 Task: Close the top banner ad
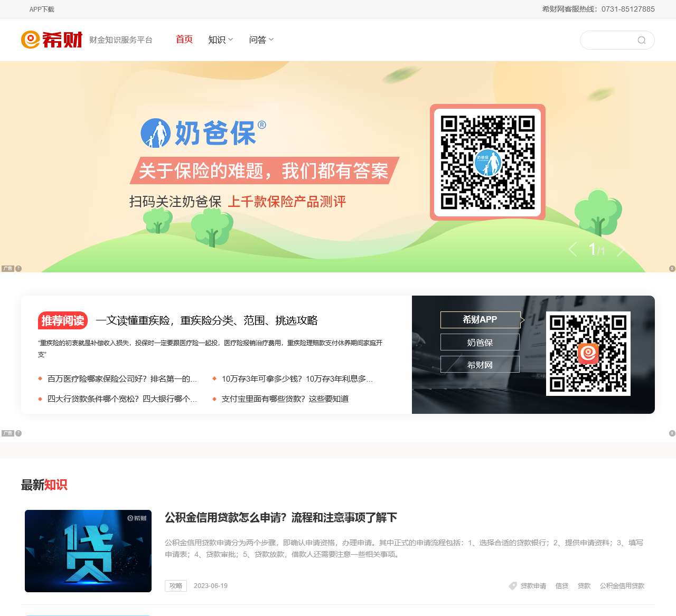coord(672,269)
